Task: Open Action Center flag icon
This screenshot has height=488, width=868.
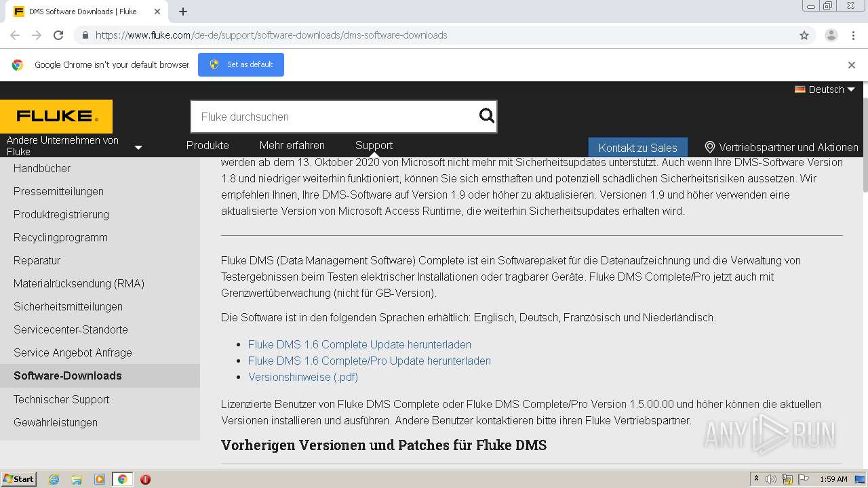Action: click(x=804, y=479)
